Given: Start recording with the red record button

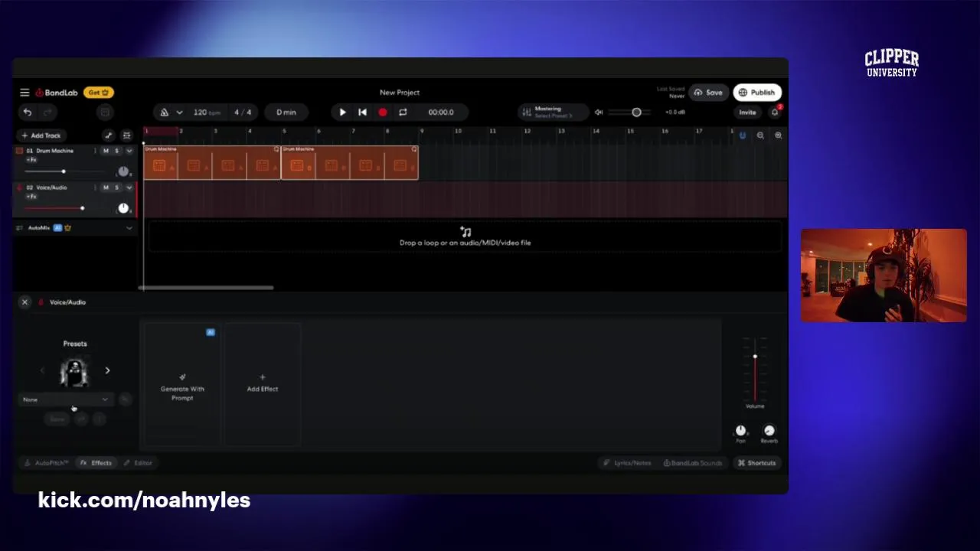Looking at the screenshot, I should click(383, 112).
